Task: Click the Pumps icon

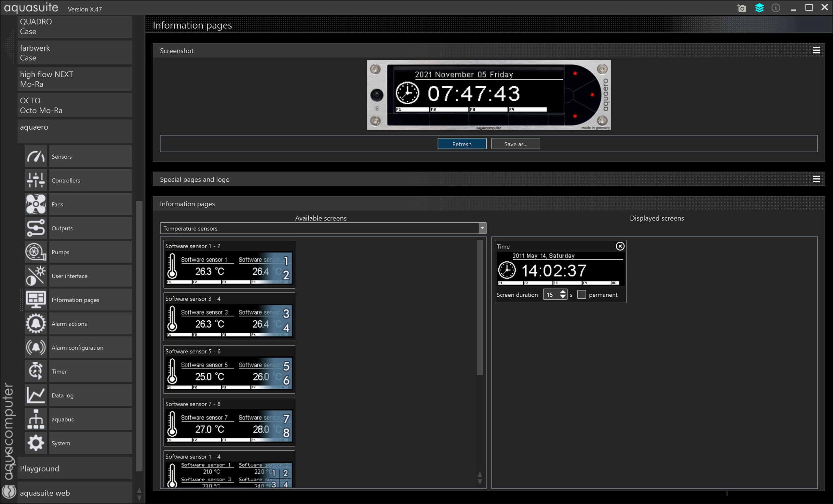Action: click(35, 252)
